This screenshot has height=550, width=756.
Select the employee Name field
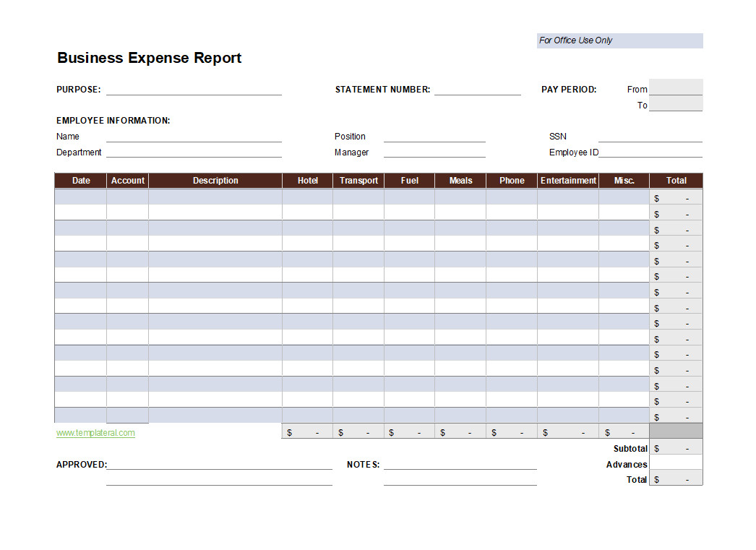(x=194, y=137)
